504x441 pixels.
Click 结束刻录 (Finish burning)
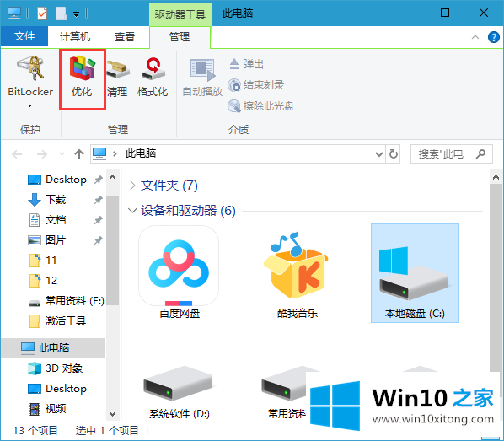pyautogui.click(x=256, y=85)
